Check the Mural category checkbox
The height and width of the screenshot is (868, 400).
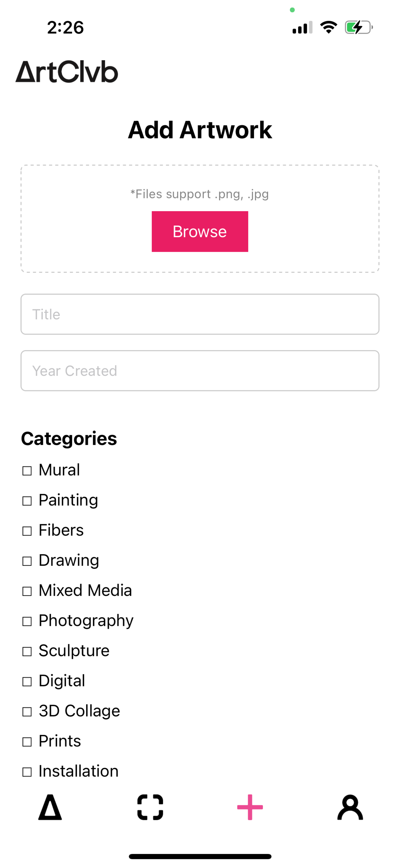(x=27, y=470)
